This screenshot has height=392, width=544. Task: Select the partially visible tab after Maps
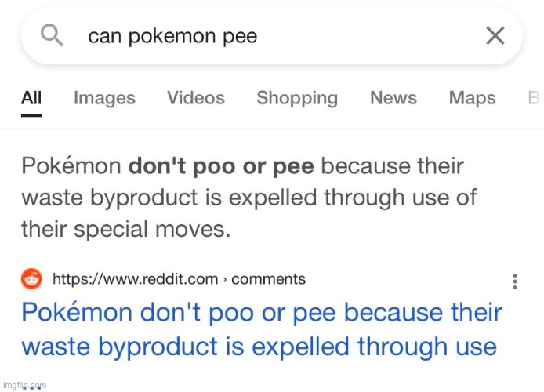(535, 98)
